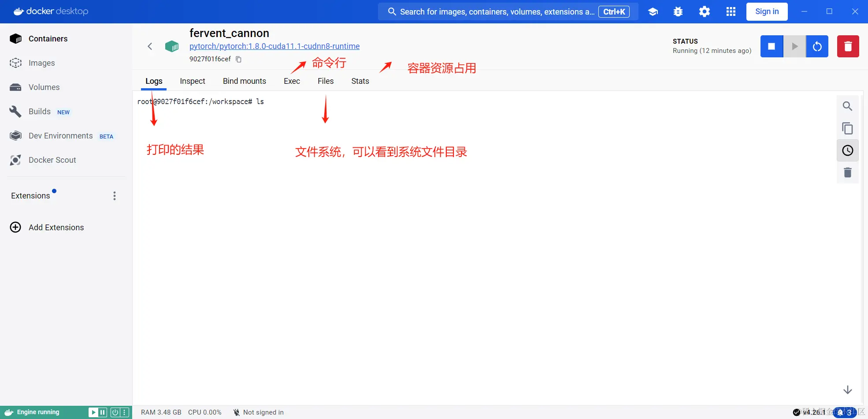868x419 pixels.
Task: Open the Troubleshoot bug icon
Action: click(x=678, y=12)
